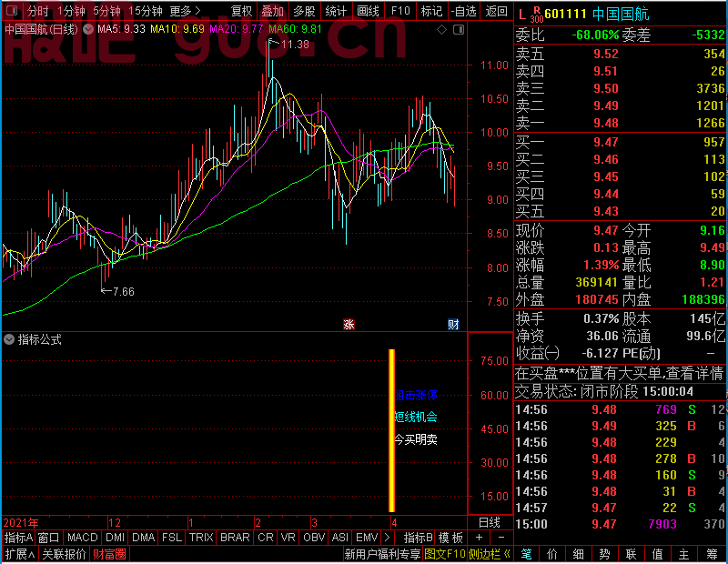This screenshot has width=728, height=564.
Task: Select the 5分钟 period
Action: tap(106, 11)
